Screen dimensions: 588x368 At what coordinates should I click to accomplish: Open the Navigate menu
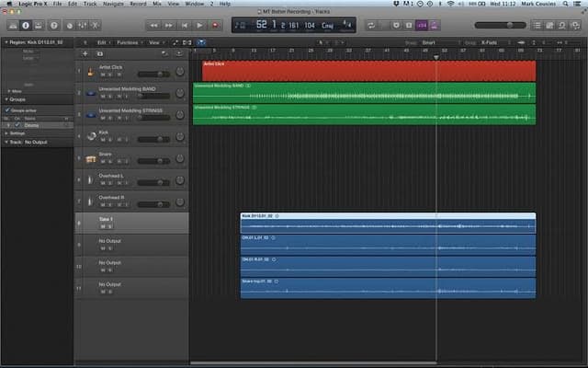113,4
